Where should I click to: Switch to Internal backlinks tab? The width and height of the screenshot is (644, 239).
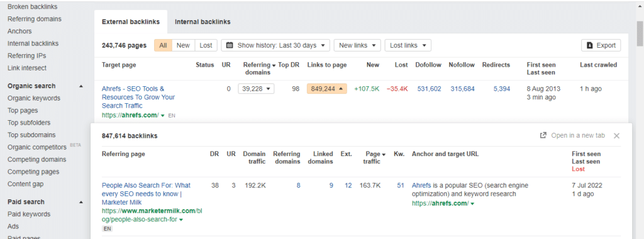pyautogui.click(x=203, y=22)
